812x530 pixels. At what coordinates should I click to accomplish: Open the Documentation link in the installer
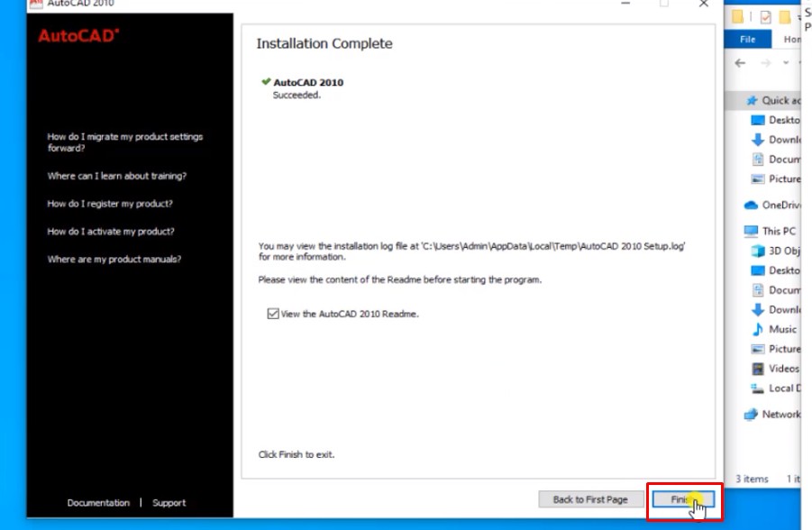click(98, 503)
